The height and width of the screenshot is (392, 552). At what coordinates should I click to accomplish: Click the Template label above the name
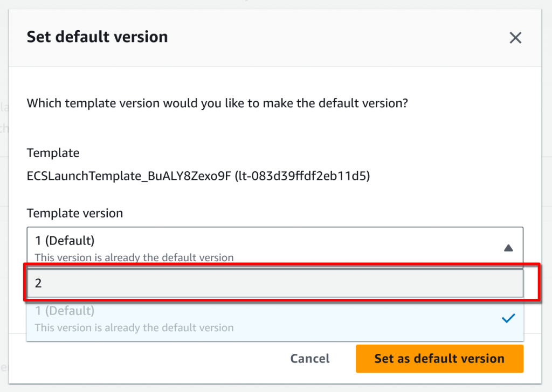click(x=53, y=153)
